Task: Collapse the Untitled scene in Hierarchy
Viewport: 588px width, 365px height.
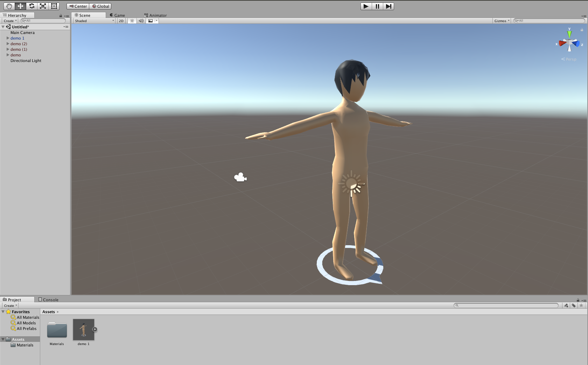Action: [x=3, y=27]
